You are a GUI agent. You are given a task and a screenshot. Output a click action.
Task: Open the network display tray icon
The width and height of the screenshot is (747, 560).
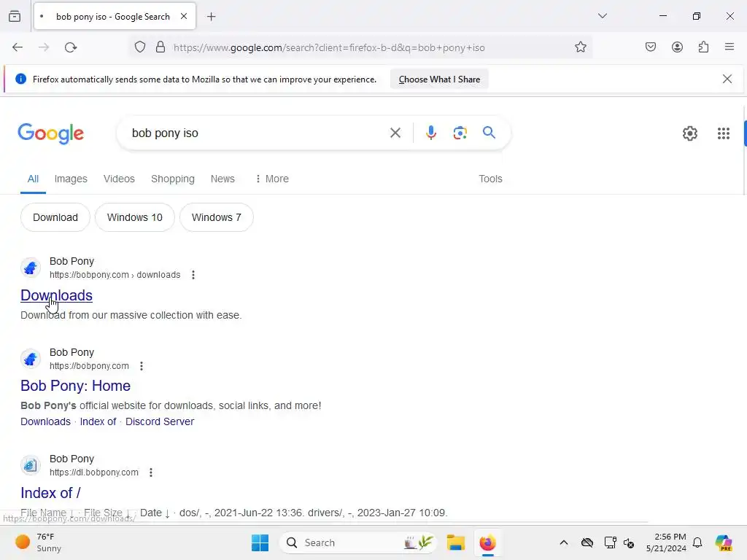(x=610, y=542)
